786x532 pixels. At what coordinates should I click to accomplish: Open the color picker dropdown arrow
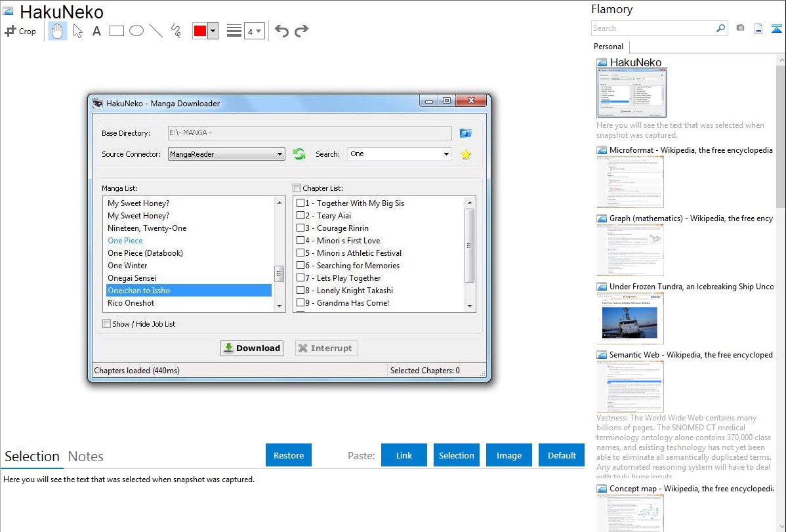pyautogui.click(x=213, y=31)
